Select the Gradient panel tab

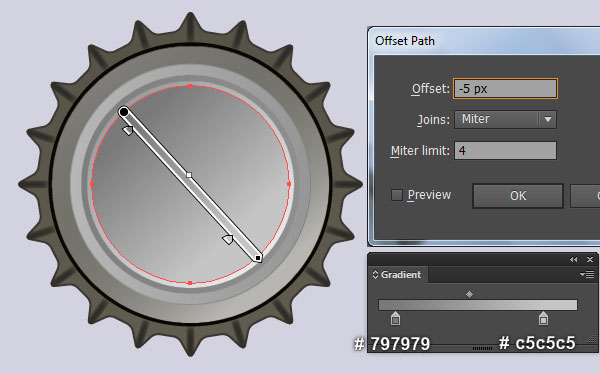coord(397,274)
